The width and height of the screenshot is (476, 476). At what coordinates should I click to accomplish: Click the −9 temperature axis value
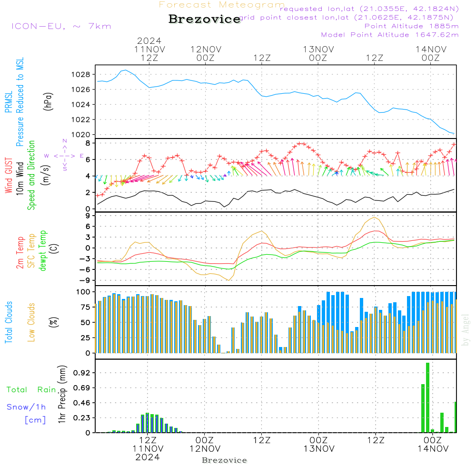tap(85, 280)
